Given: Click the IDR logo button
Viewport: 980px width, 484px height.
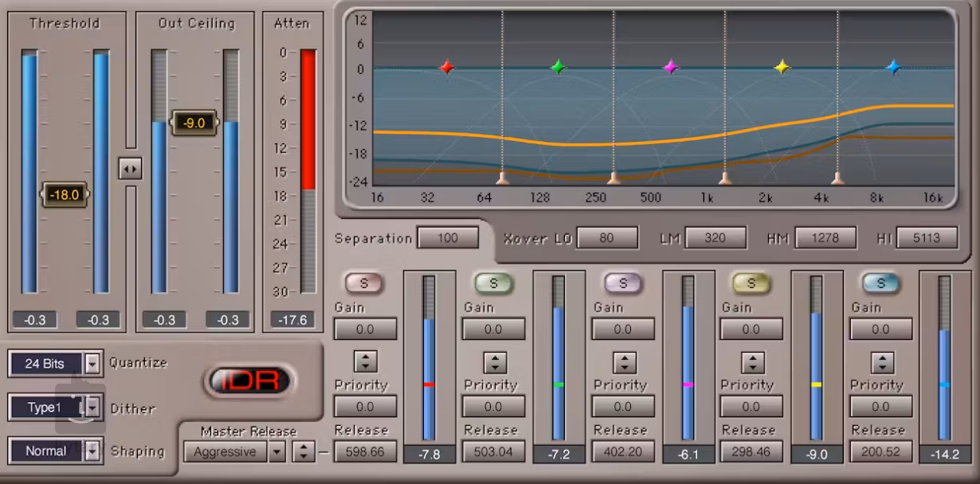Looking at the screenshot, I should (x=249, y=381).
